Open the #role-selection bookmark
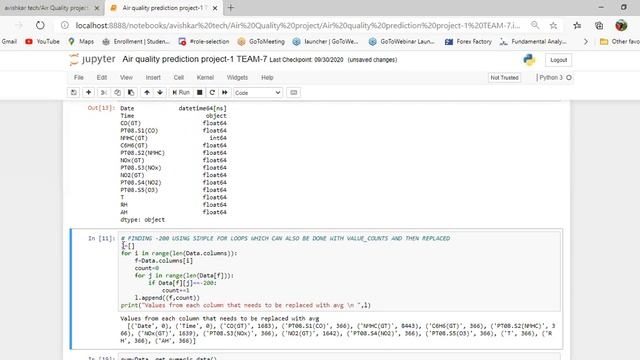This screenshot has height=360, width=640. (204, 42)
